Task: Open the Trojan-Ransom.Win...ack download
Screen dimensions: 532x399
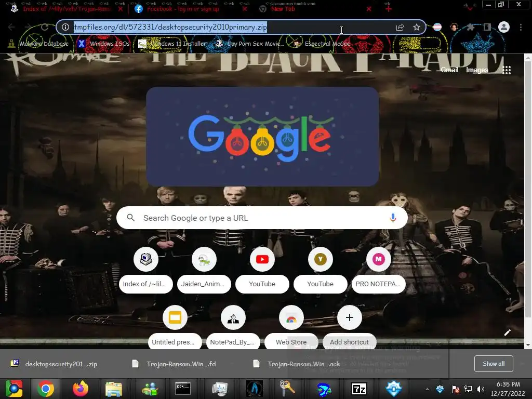Action: click(x=297, y=364)
